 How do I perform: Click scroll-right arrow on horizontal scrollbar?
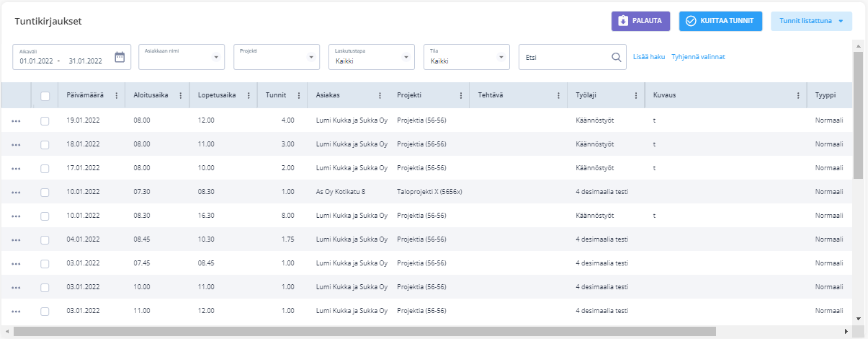pyautogui.click(x=846, y=331)
